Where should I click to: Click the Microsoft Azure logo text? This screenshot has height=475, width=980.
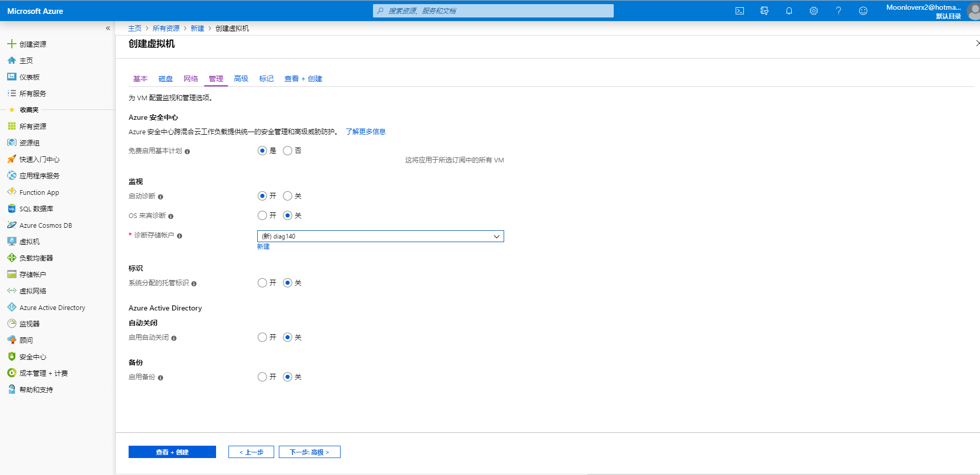pyautogui.click(x=35, y=11)
